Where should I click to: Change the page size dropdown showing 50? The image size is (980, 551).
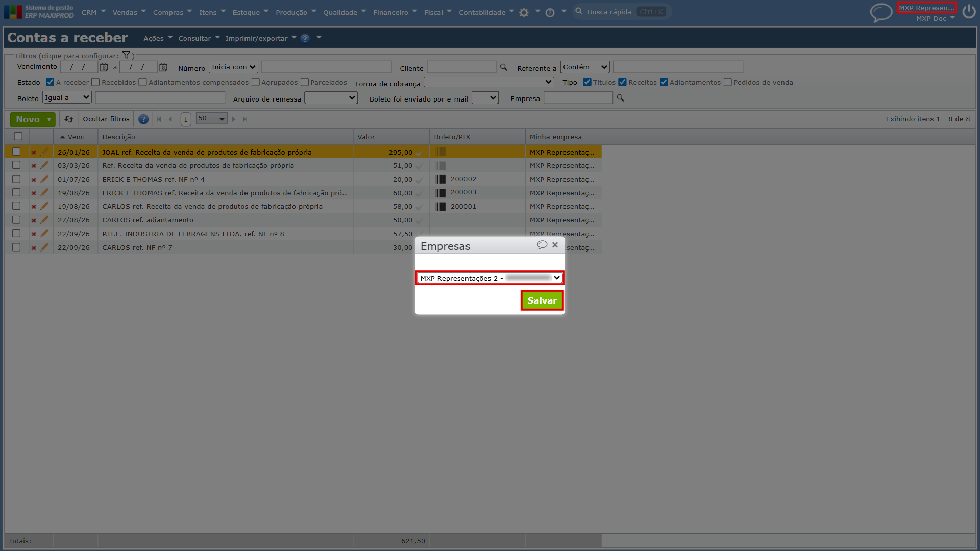[211, 119]
